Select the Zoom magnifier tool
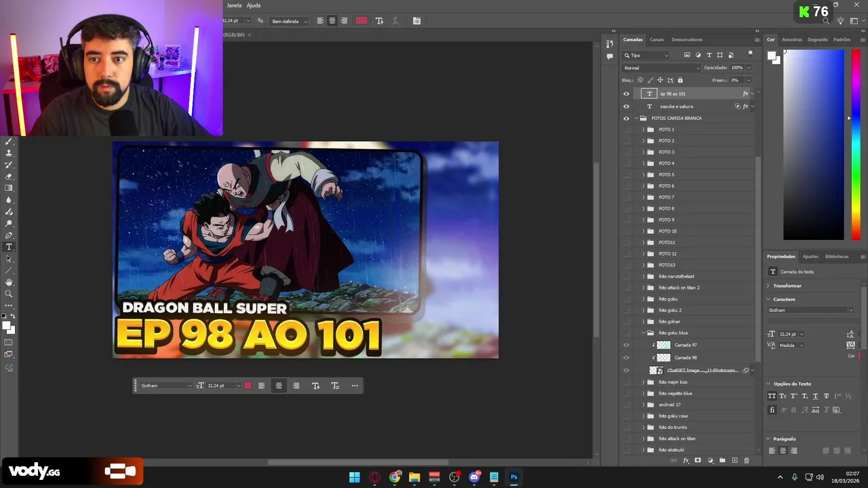The width and height of the screenshot is (868, 488). pyautogui.click(x=9, y=293)
